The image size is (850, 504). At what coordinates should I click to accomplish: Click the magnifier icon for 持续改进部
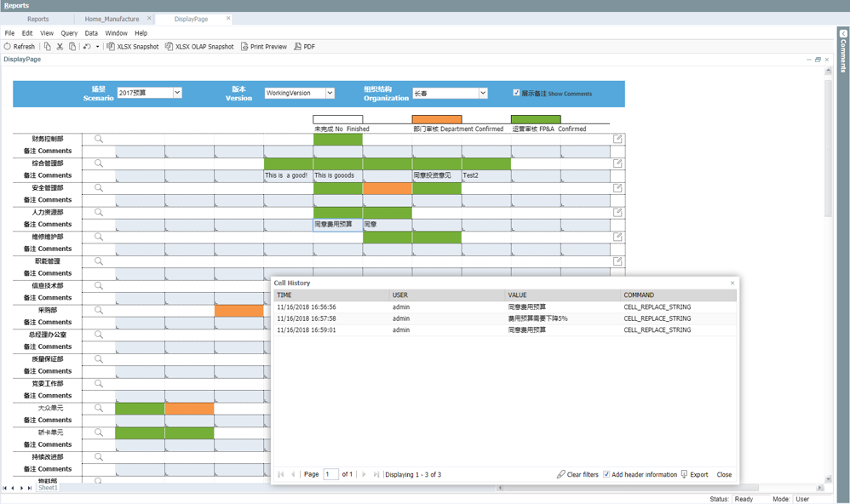pyautogui.click(x=99, y=457)
